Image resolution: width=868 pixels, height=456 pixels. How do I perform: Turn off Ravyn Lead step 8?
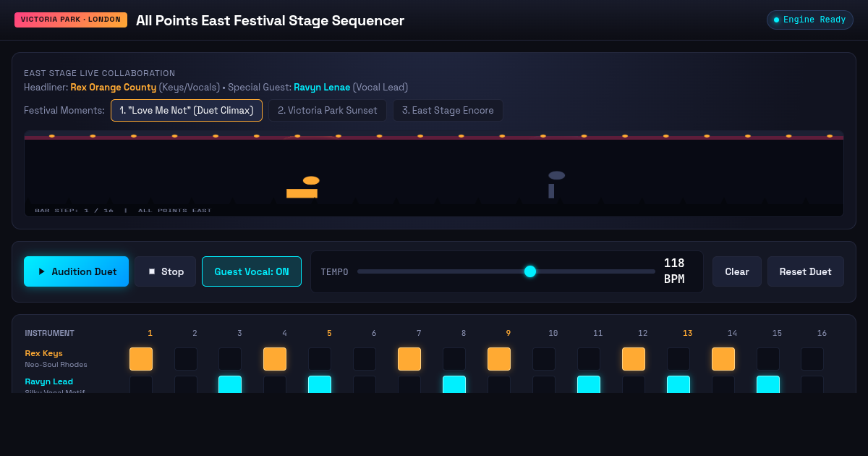tap(454, 384)
